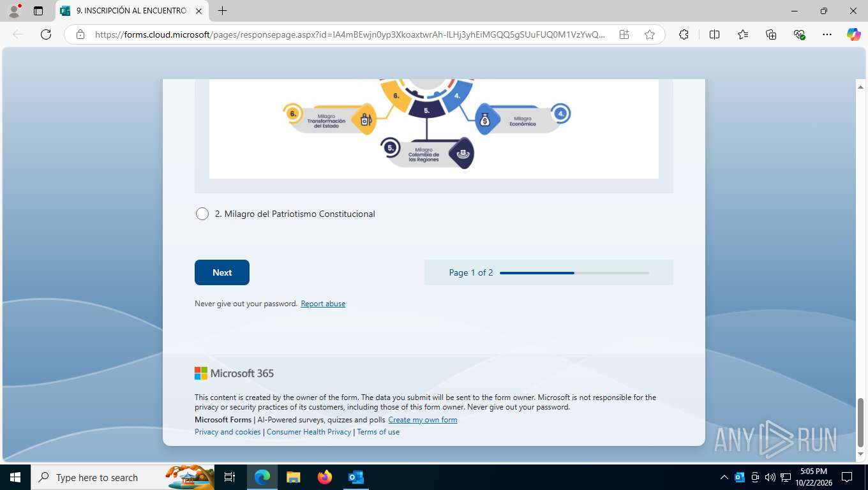
Task: Click the browser back arrow
Action: 18,34
